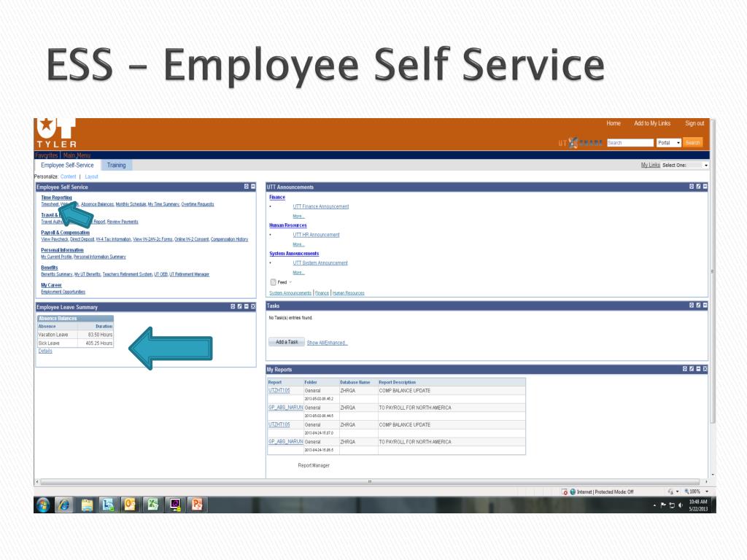The height and width of the screenshot is (560, 747).
Task: Open Personalize Content link
Action: (68, 176)
